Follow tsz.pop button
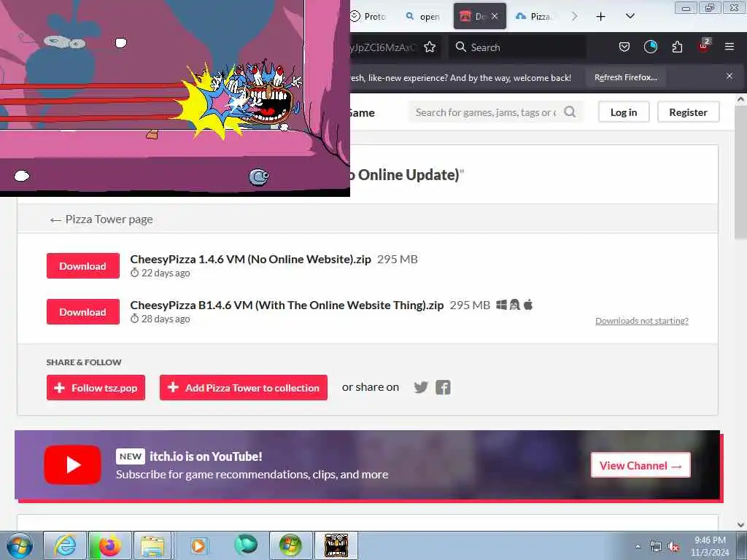The image size is (747, 560). 96,388
